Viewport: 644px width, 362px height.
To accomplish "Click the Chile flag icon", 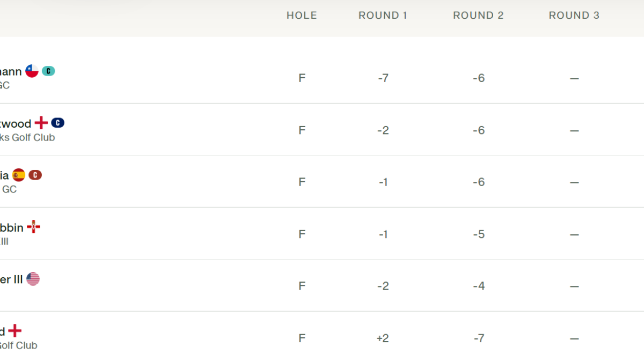I will click(32, 71).
